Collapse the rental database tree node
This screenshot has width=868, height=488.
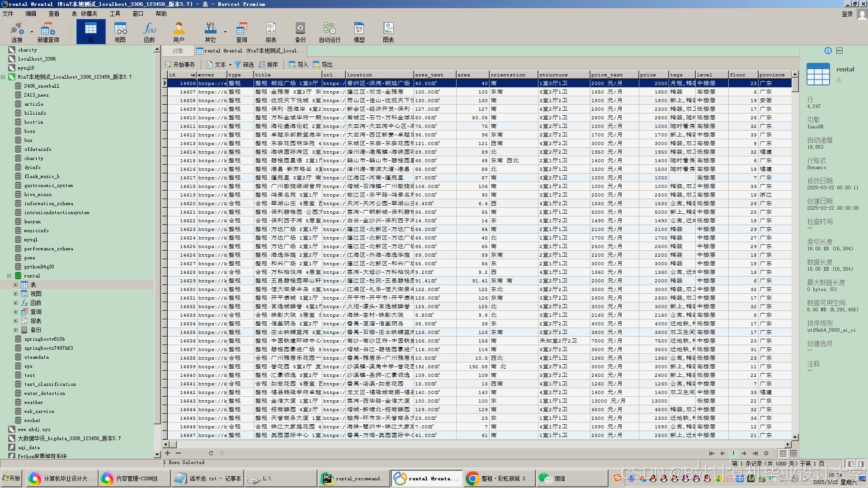(x=9, y=276)
